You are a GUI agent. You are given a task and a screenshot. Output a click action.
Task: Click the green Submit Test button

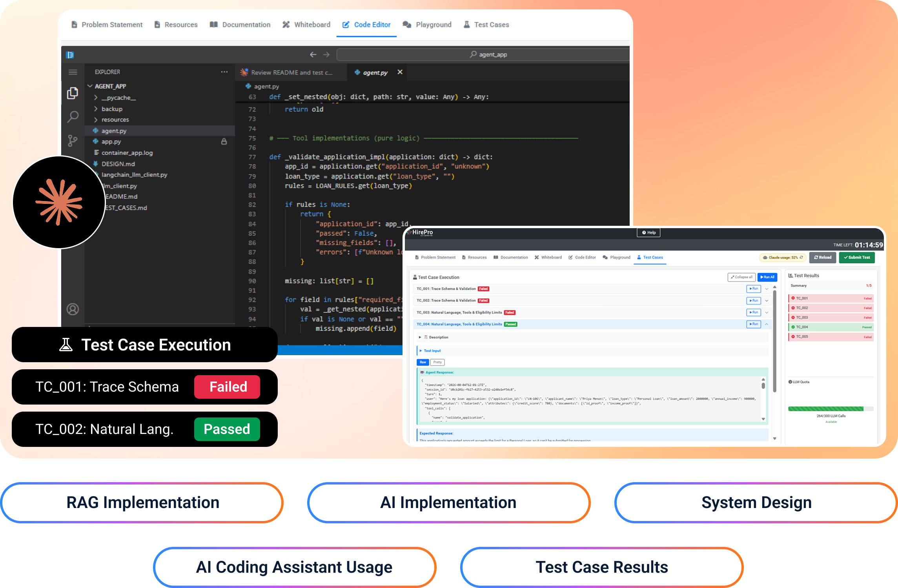(857, 258)
